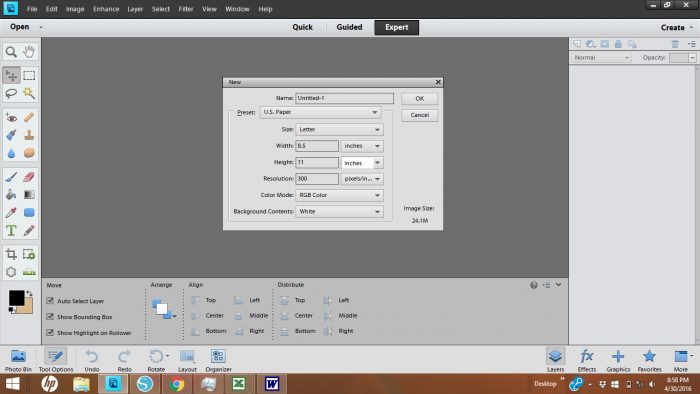Open the Color Mode dropdown
This screenshot has width=700, height=394.
point(339,195)
